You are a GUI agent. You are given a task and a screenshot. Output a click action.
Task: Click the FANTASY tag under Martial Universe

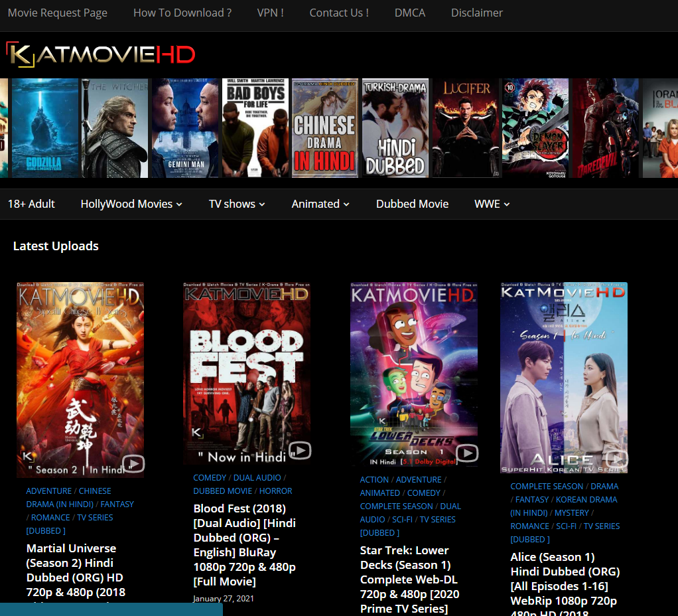[x=117, y=504]
